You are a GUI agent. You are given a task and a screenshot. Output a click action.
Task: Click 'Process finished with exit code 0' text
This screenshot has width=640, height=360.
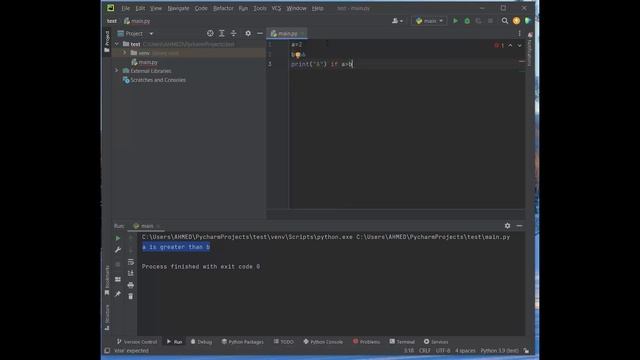coord(201,267)
